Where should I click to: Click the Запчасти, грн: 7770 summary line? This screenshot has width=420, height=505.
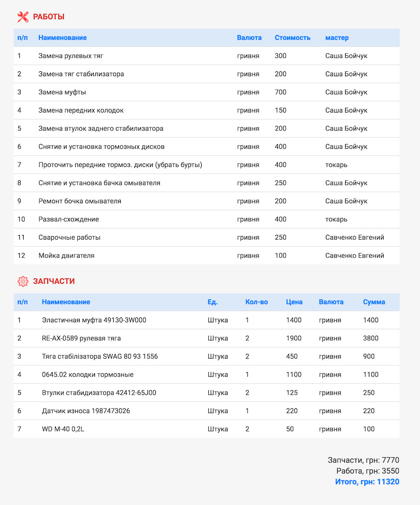coord(363,460)
